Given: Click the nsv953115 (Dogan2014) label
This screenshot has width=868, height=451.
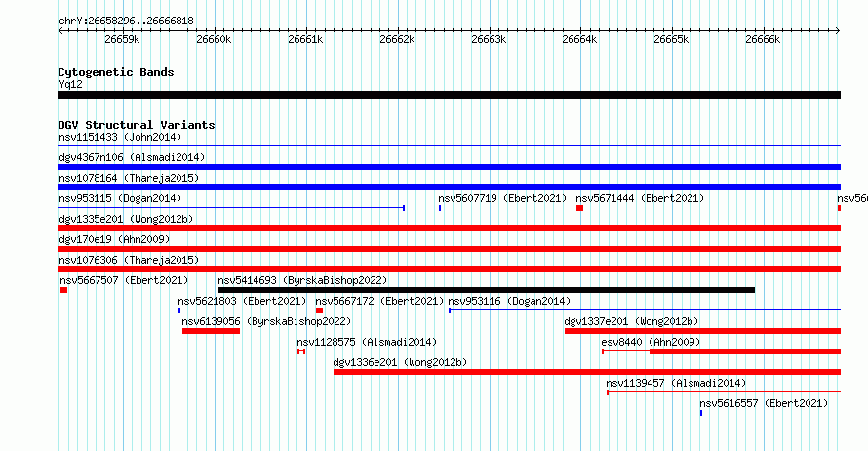Looking at the screenshot, I should [x=120, y=198].
